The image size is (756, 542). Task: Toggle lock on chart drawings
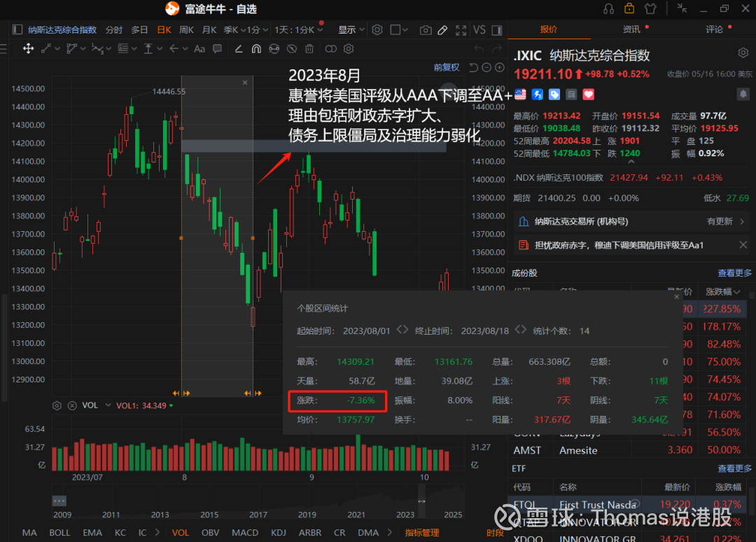click(274, 49)
